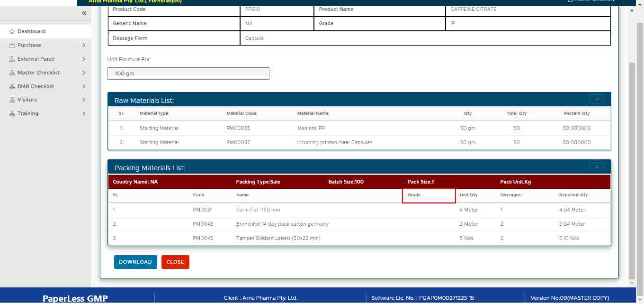The width and height of the screenshot is (644, 304).
Task: Click the Master Checklist sidebar icon
Action: pyautogui.click(x=12, y=73)
